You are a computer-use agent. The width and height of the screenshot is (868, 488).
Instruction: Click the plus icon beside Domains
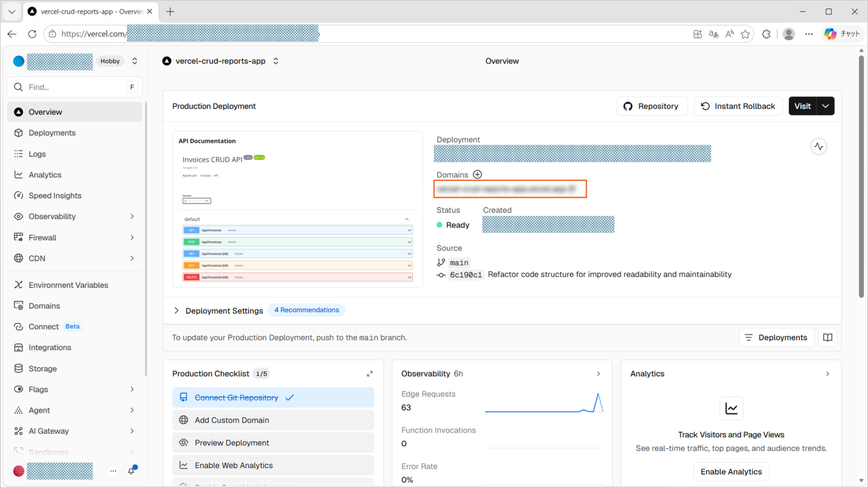tap(477, 174)
